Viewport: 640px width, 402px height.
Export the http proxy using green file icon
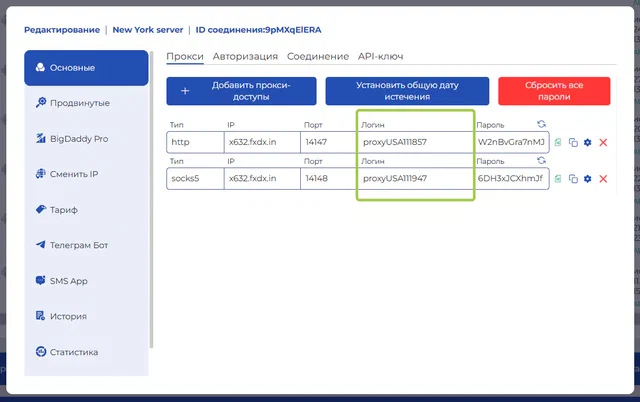coord(558,142)
